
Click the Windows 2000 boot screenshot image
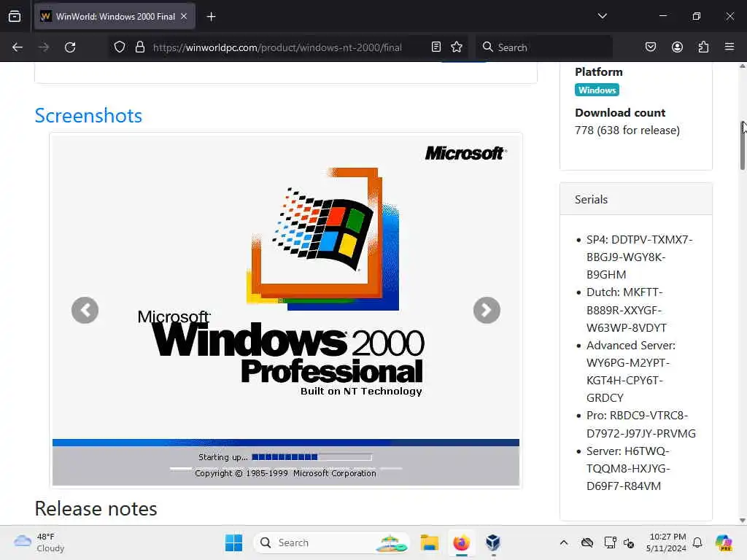pos(286,310)
